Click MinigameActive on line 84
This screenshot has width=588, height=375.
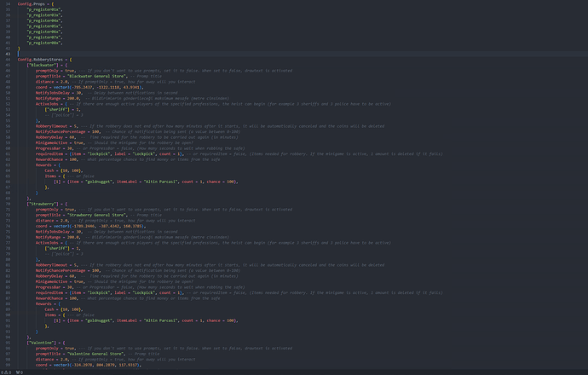click(x=51, y=281)
